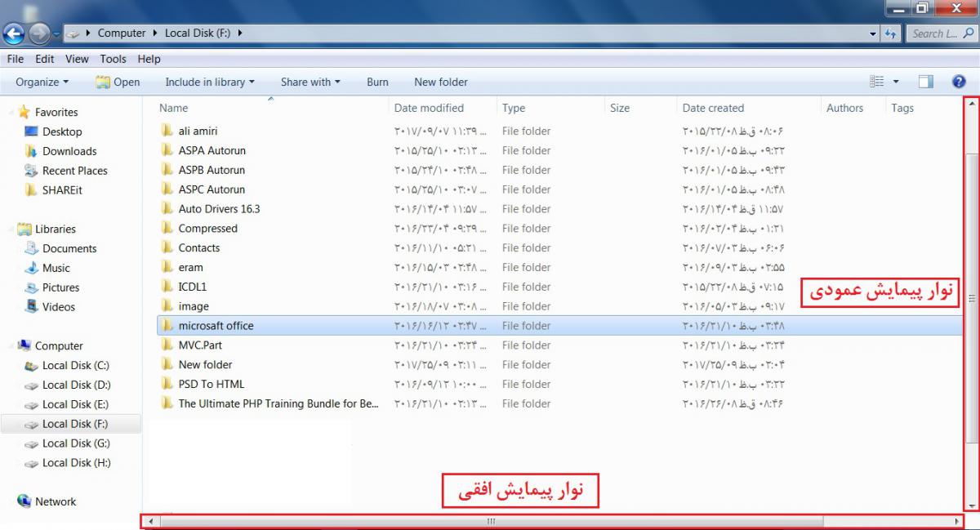Image resolution: width=980 pixels, height=530 pixels.
Task: Open the View menu
Action: 77,59
